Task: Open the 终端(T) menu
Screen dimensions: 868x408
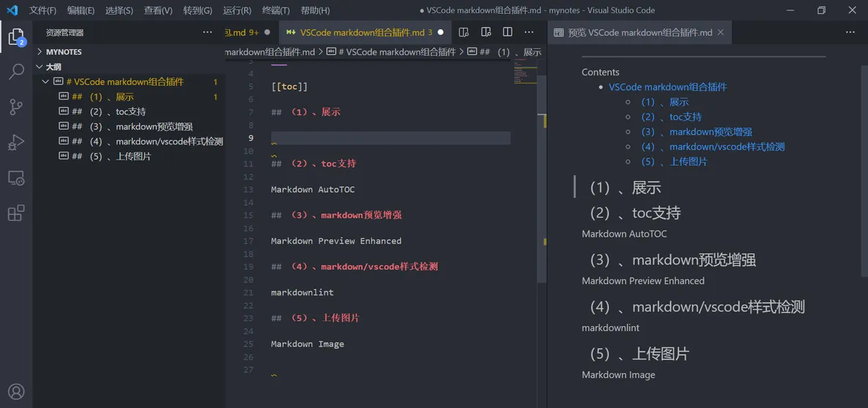Action: coord(276,10)
